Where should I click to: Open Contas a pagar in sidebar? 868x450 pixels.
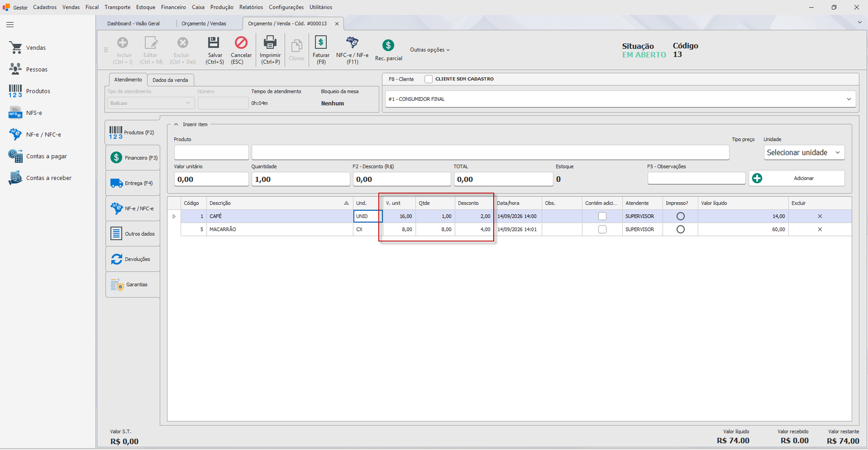pyautogui.click(x=37, y=156)
